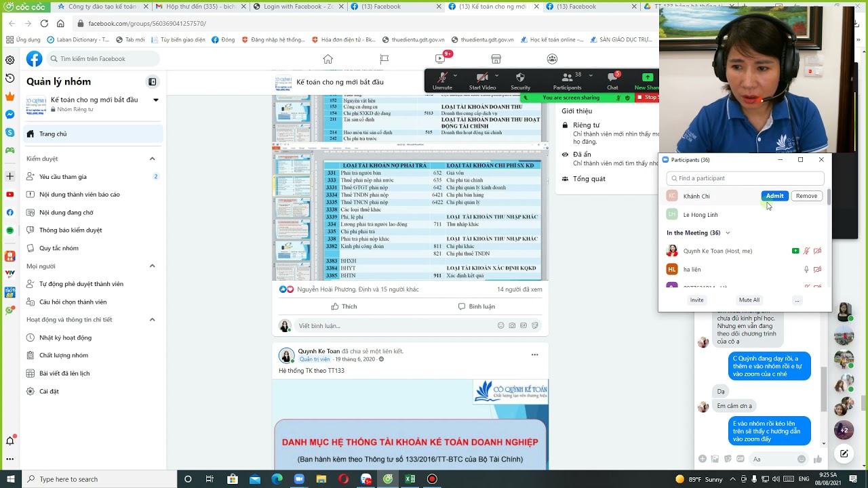This screenshot has width=868, height=488.
Task: Select Trang chủ in group sidebar
Action: point(94,134)
